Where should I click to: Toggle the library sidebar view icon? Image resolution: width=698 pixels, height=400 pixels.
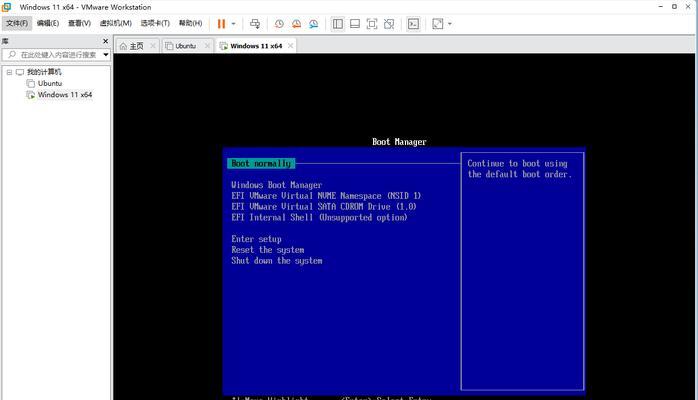(338, 24)
